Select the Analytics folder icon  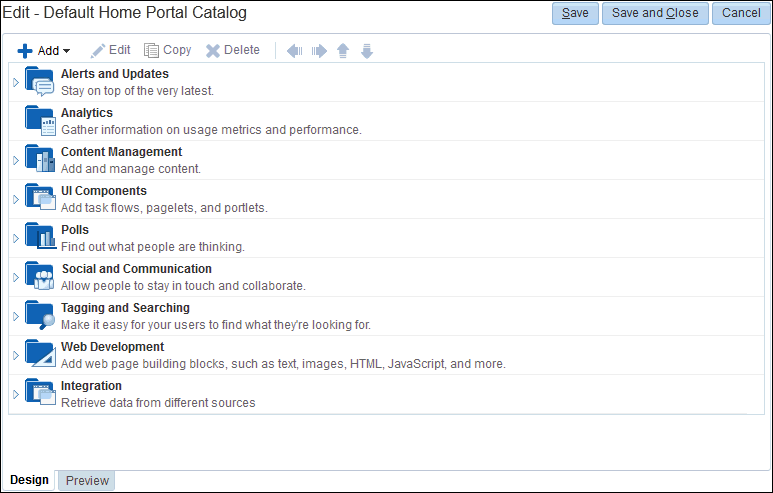(40, 121)
